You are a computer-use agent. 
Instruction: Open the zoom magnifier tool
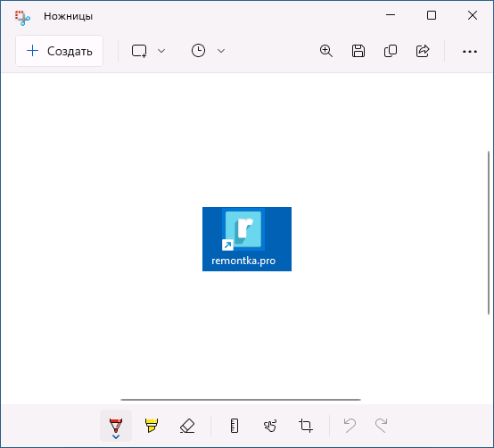[326, 51]
